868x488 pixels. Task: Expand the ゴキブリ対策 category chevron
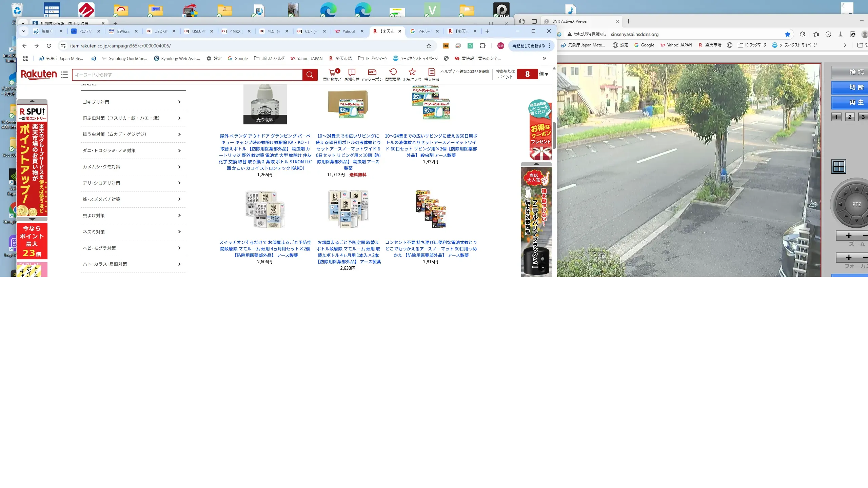click(x=179, y=102)
